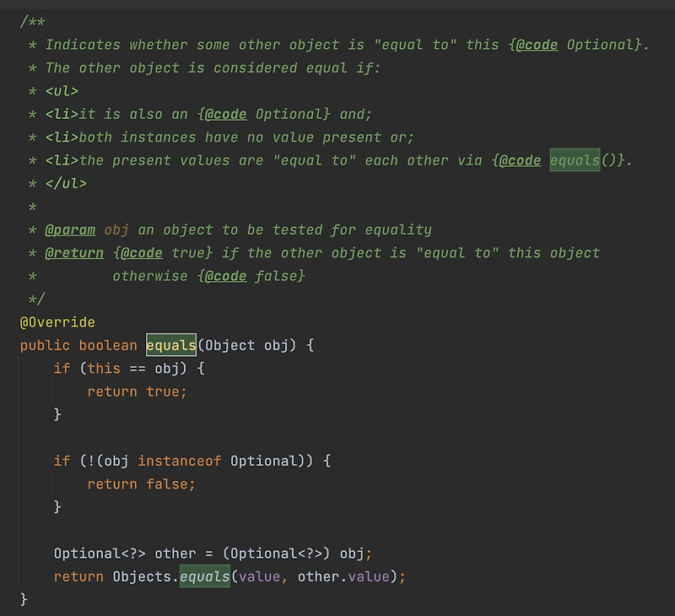Screen dimensions: 675x616
Task: Click the 'Object obj' parameter
Action: [x=246, y=345]
